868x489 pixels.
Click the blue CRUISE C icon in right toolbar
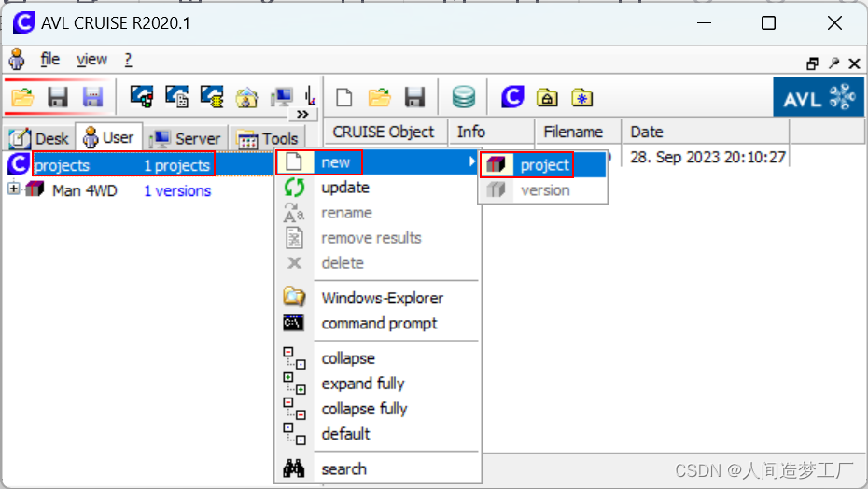pyautogui.click(x=512, y=97)
